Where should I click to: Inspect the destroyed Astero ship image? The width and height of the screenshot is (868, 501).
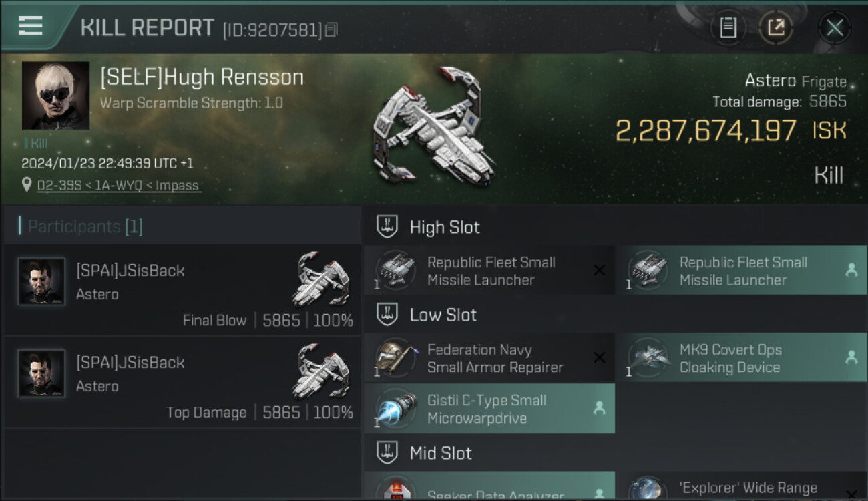coord(434,127)
